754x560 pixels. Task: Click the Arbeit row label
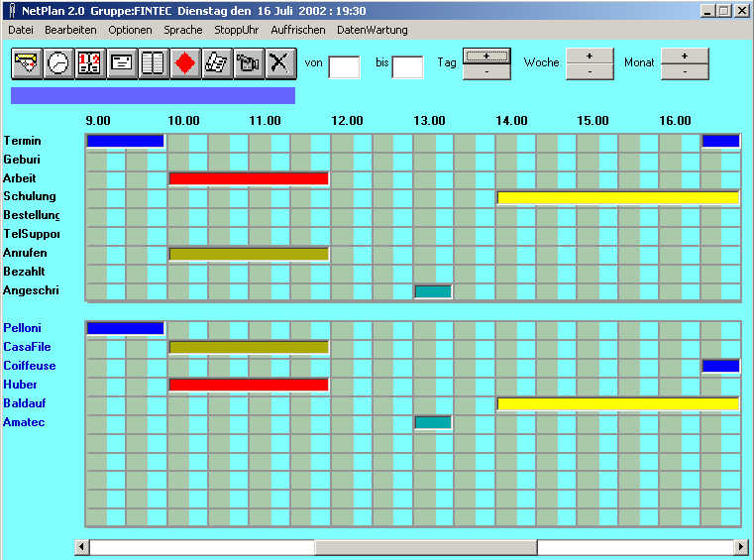tap(20, 178)
